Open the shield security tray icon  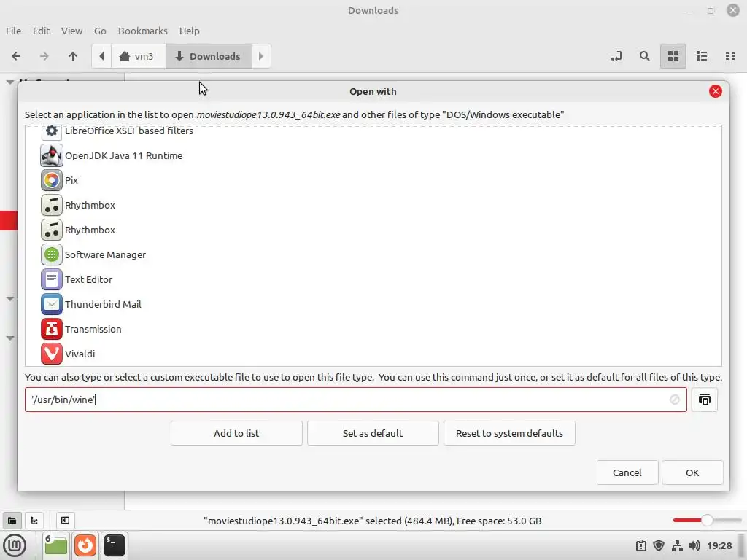pyautogui.click(x=659, y=545)
